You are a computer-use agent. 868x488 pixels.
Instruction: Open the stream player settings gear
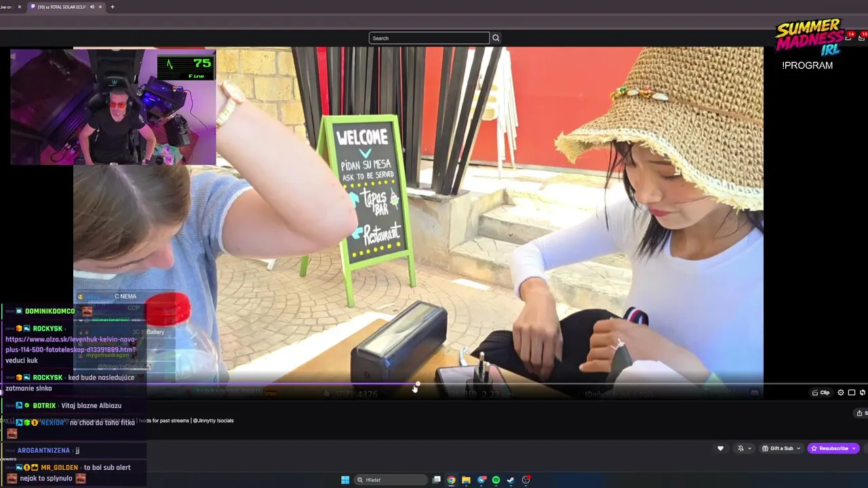click(841, 392)
